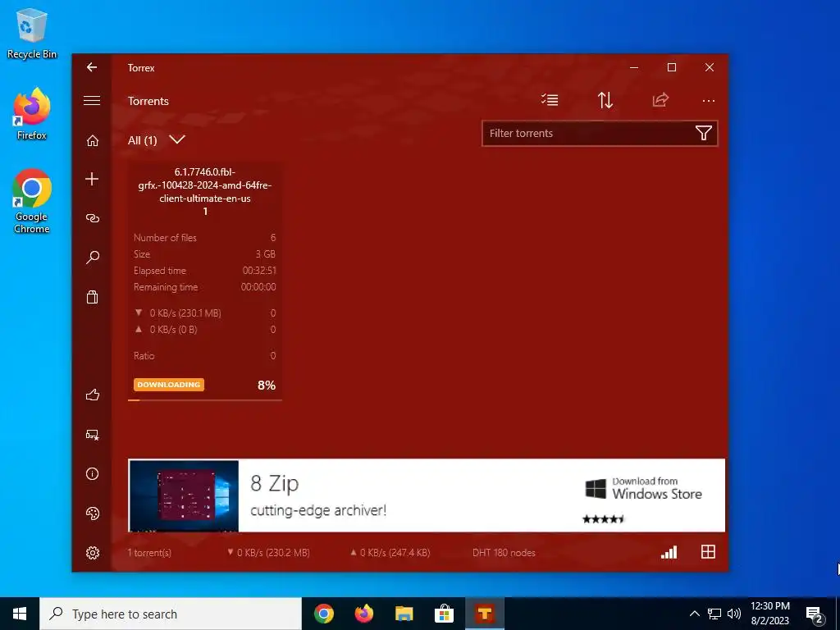
Task: Expand the All (1) category dropdown
Action: tap(157, 139)
